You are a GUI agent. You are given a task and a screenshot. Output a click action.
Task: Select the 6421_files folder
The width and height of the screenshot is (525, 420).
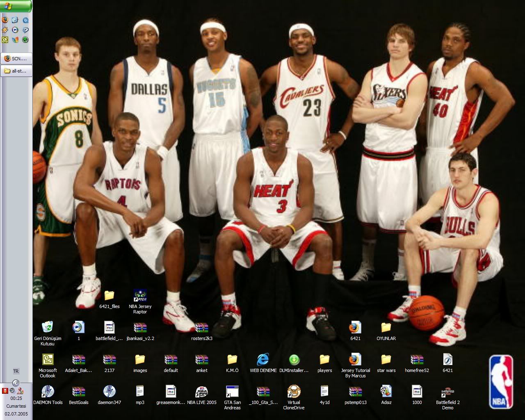(110, 299)
